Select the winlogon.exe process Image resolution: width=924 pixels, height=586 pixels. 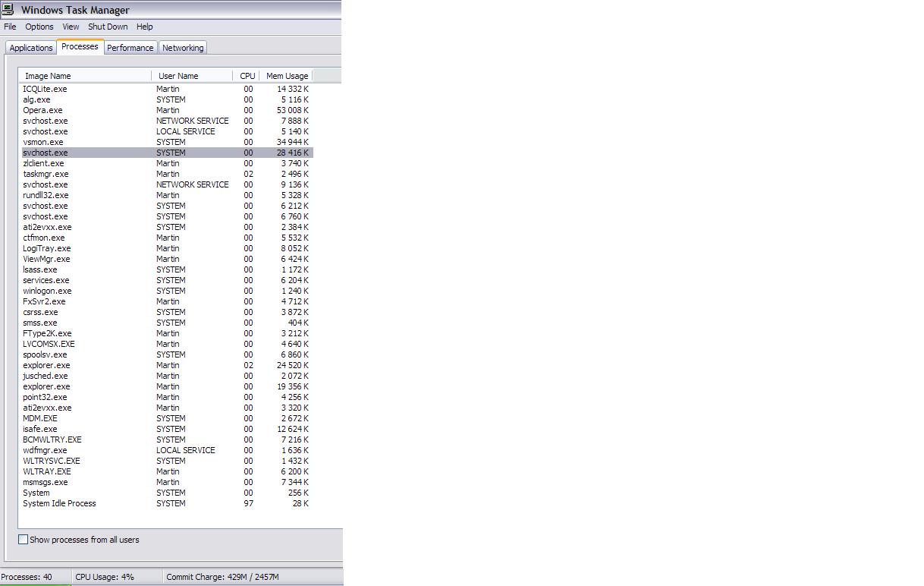pos(166,291)
